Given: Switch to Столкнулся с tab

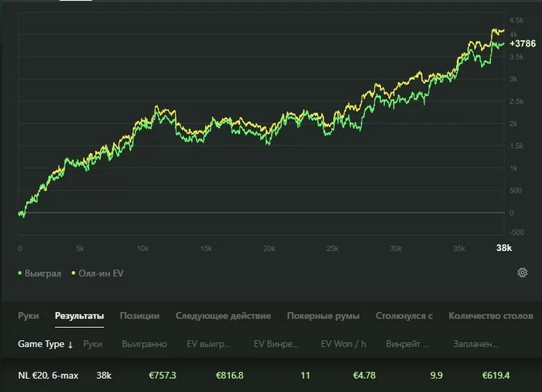Looking at the screenshot, I should [403, 316].
